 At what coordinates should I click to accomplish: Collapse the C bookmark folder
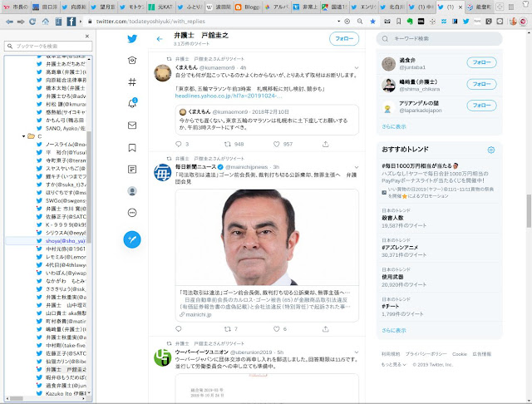point(23,136)
